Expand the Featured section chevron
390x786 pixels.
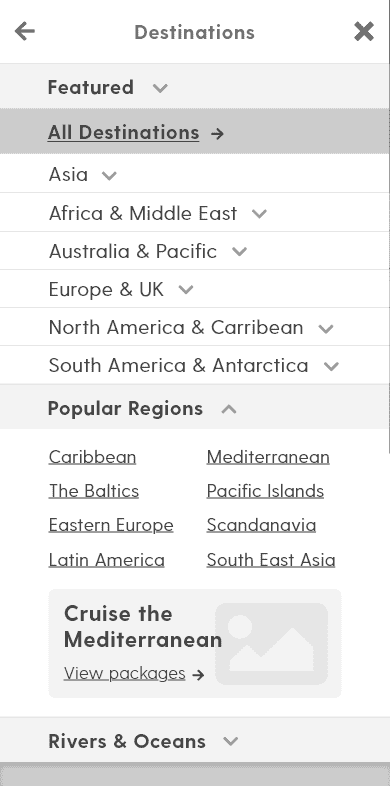pyautogui.click(x=160, y=88)
